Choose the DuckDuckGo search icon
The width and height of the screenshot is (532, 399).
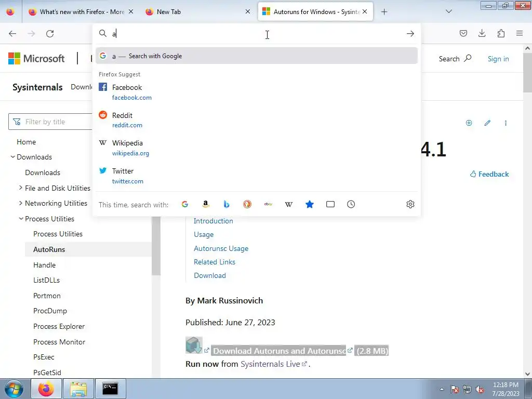tap(247, 204)
